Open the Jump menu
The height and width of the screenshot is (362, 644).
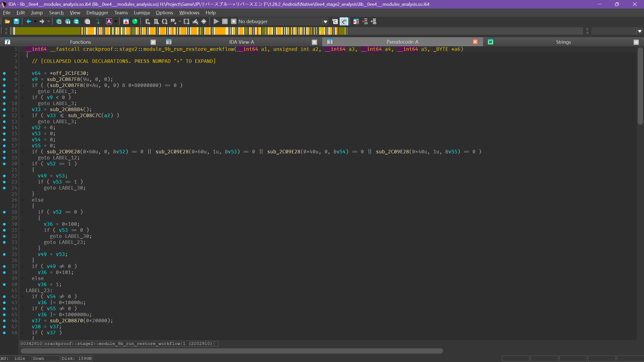click(37, 13)
